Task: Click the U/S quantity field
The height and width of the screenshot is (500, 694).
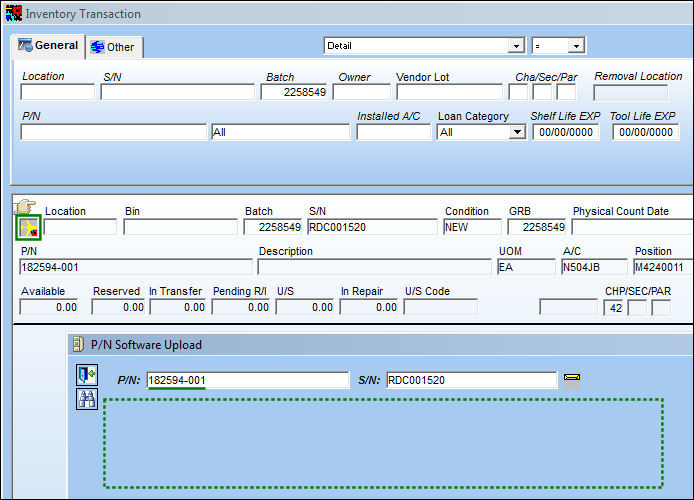Action: pos(305,307)
